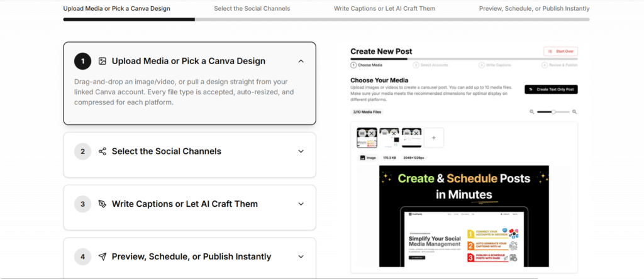Screen dimensions: 644x279
Task: Click the paper plane icon beside Preview, Schedule
Action: pos(103,257)
